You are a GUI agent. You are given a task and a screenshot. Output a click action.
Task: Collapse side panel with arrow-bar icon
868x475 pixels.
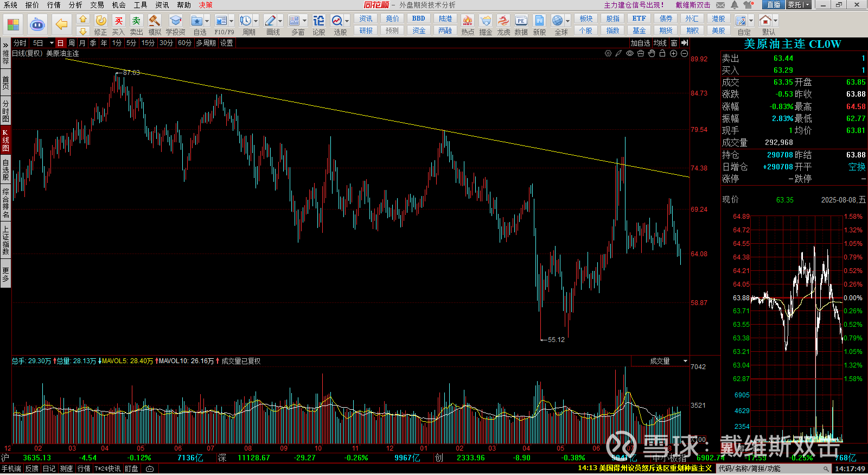pyautogui.click(x=685, y=43)
